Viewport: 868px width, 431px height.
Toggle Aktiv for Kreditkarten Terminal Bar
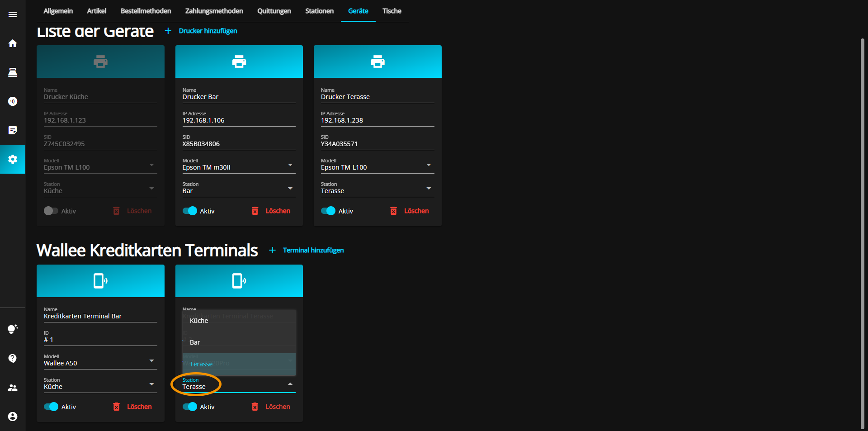coord(51,407)
